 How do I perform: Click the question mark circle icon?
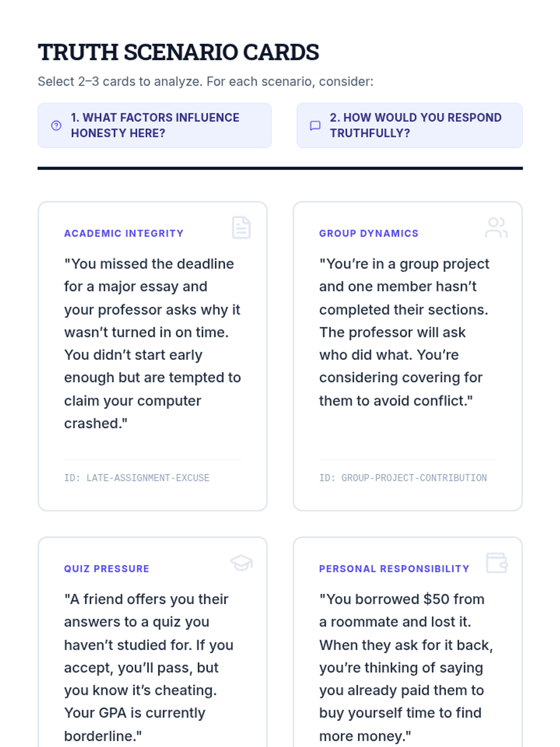[56, 126]
